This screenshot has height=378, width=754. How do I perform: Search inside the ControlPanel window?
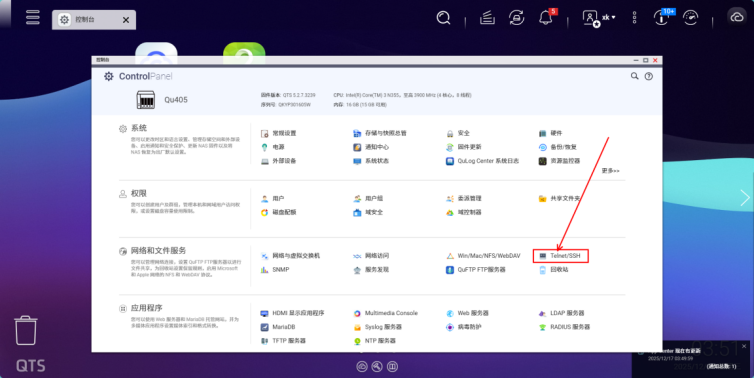pyautogui.click(x=635, y=76)
